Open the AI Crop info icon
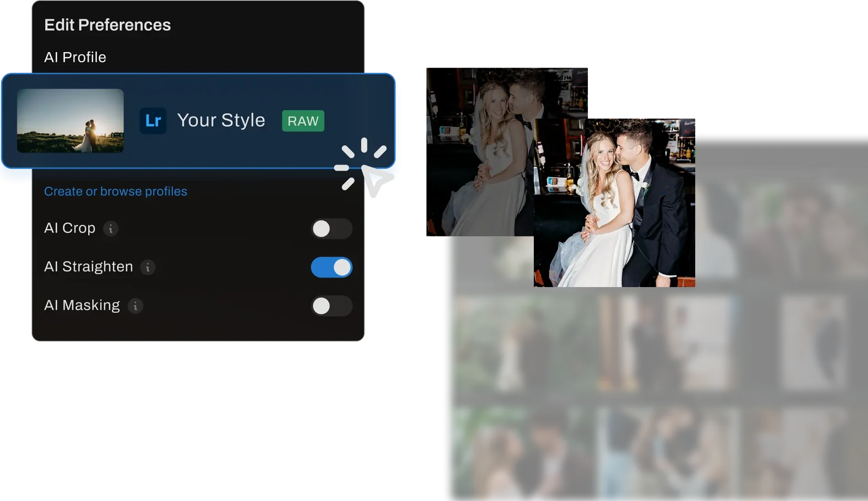This screenshot has height=501, width=868. [x=111, y=229]
